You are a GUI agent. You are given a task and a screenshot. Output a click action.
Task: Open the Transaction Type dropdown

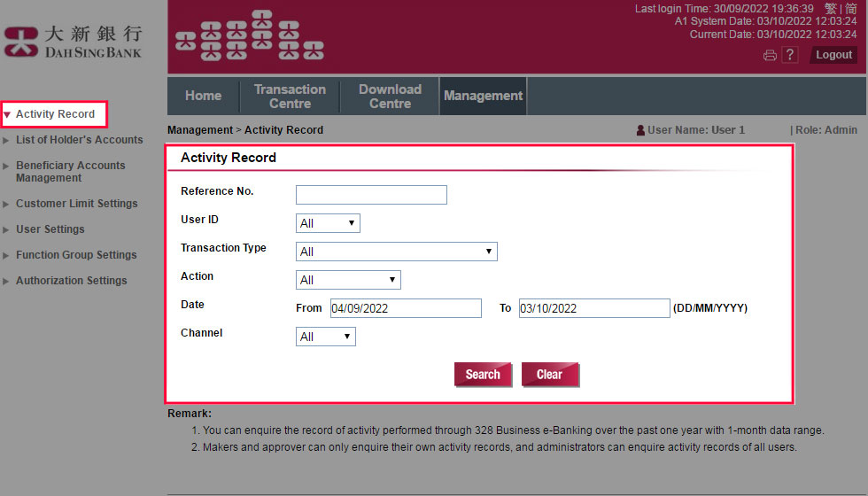coord(397,252)
